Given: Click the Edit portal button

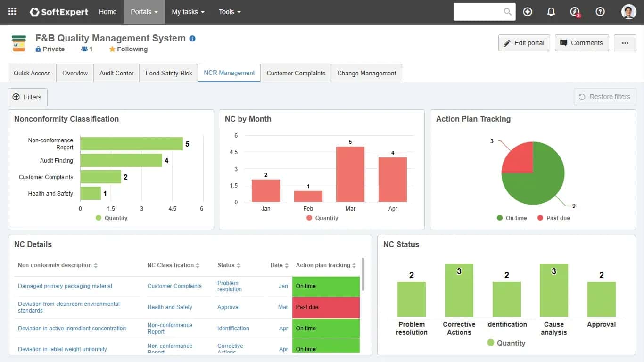Looking at the screenshot, I should [x=524, y=43].
